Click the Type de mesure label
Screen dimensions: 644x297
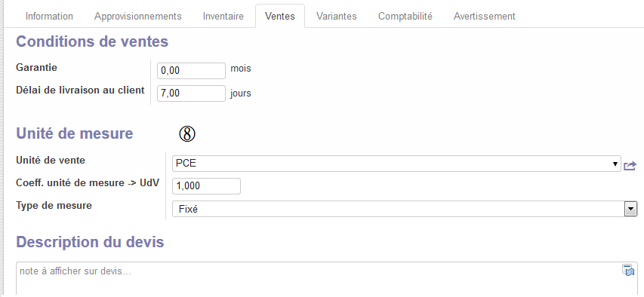(54, 206)
